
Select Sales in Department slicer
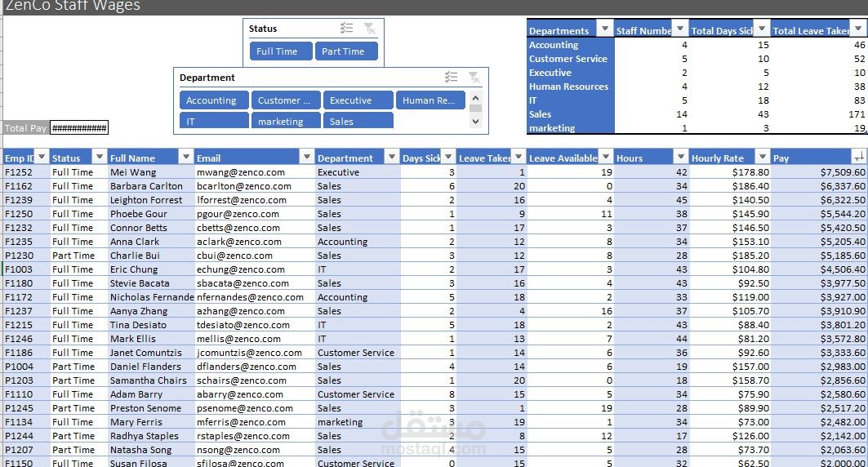coord(358,121)
